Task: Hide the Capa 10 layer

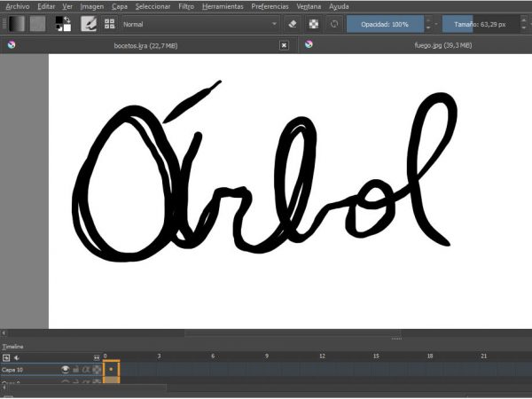Action: point(65,369)
